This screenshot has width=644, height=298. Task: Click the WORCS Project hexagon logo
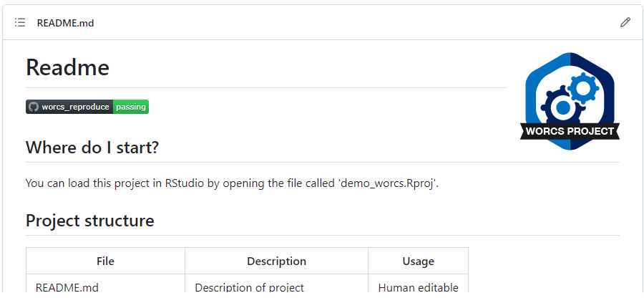tap(570, 100)
